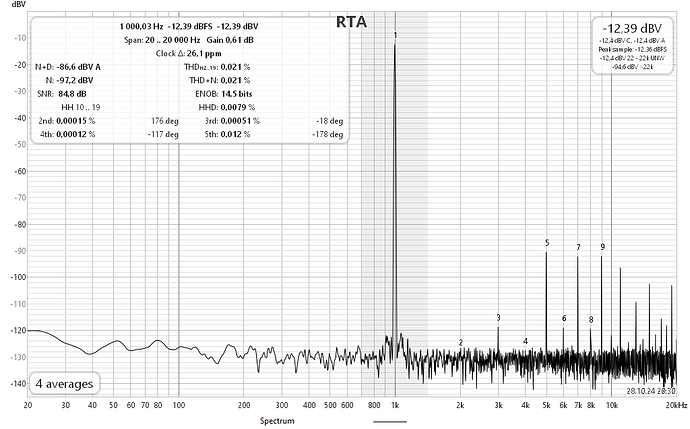Select the '100' frequency axis label
Viewport: 690px width, 429px height.
(x=179, y=405)
